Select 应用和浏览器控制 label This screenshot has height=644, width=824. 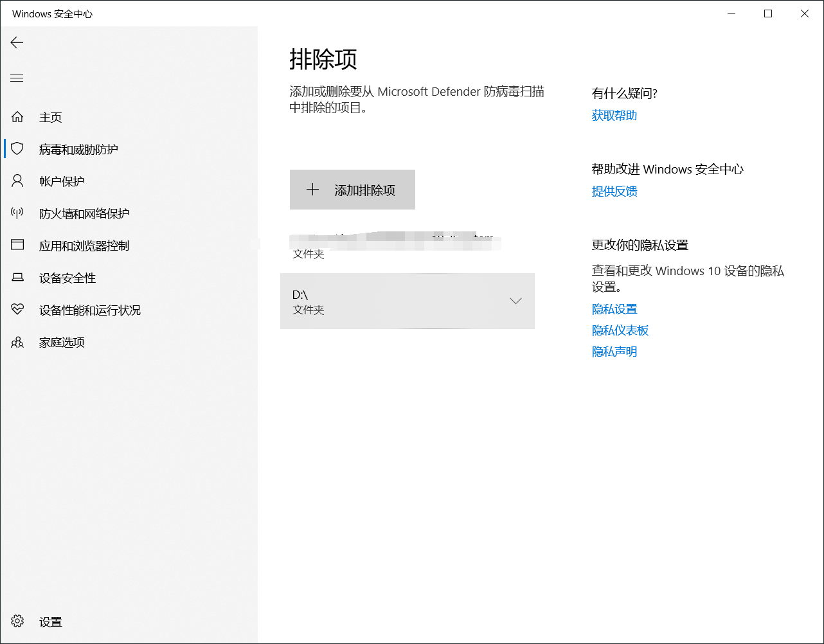point(84,246)
